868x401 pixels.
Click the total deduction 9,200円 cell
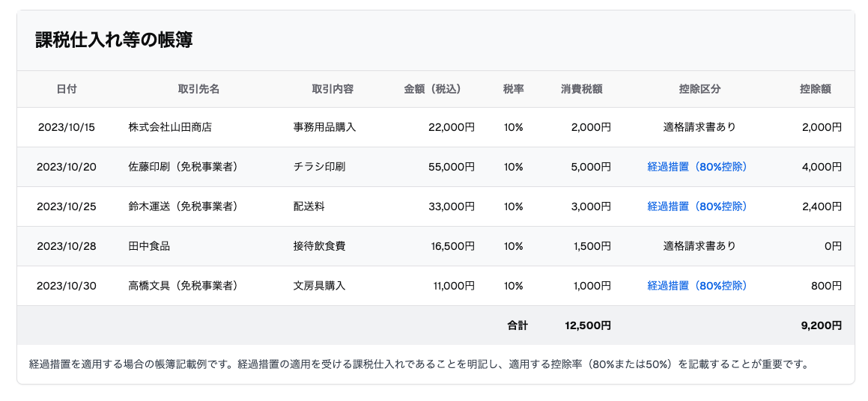821,325
